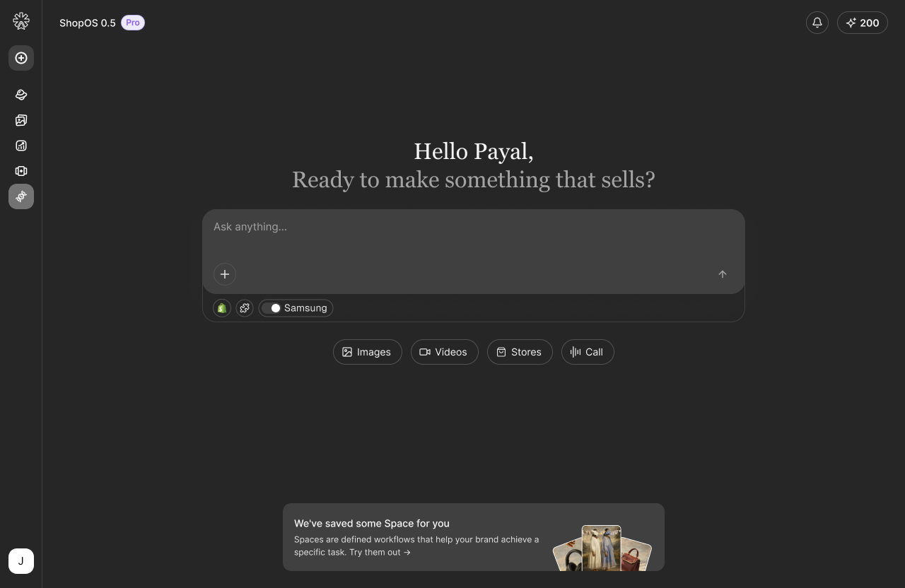Select the DNA icon in sidebar
The height and width of the screenshot is (588, 905).
coord(21,196)
